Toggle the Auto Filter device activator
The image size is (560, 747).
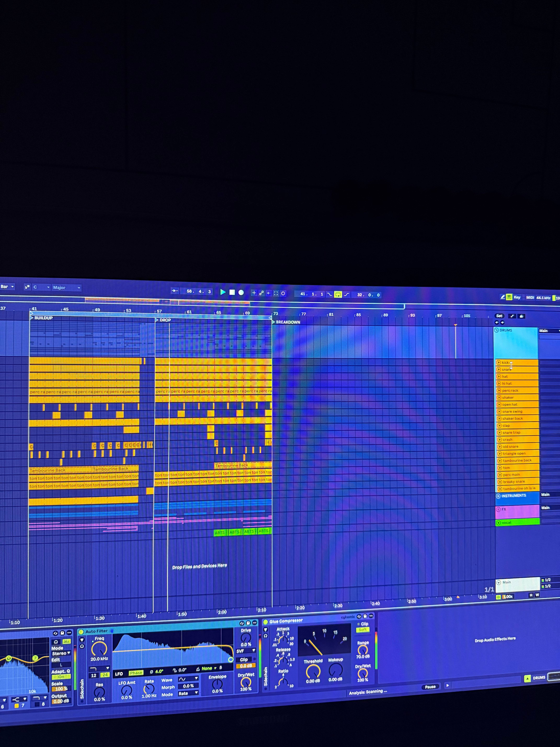click(81, 632)
